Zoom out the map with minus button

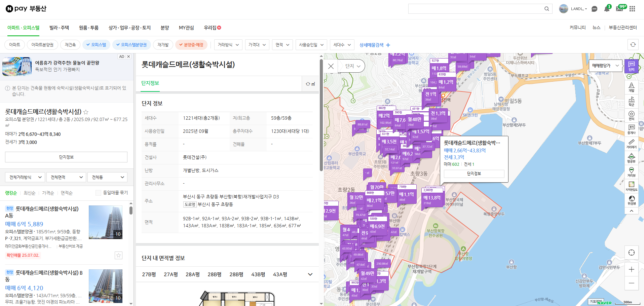tap(632, 283)
